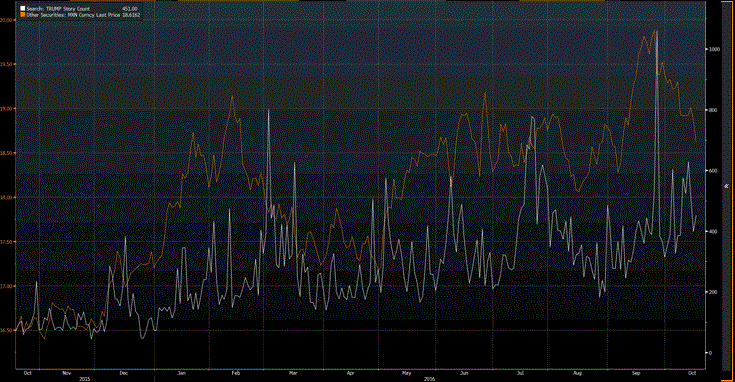
Task: Click the Oct 2015 label on the time axis
Action: pos(27,373)
